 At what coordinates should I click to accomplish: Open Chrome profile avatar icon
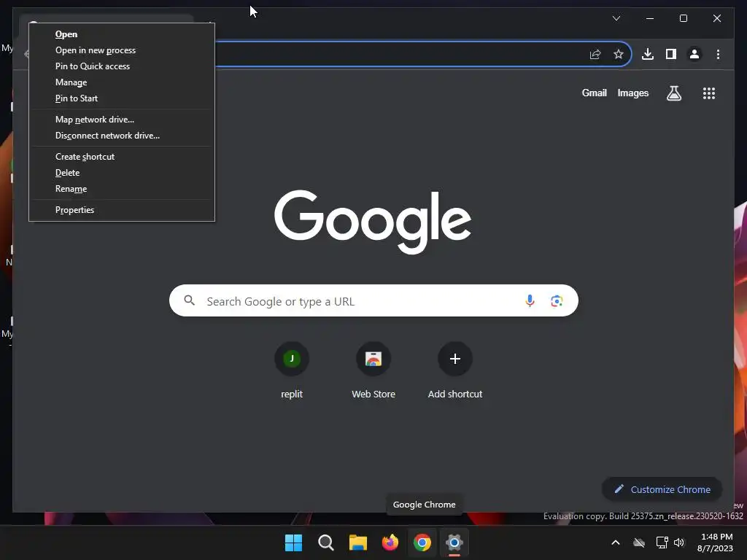694,54
